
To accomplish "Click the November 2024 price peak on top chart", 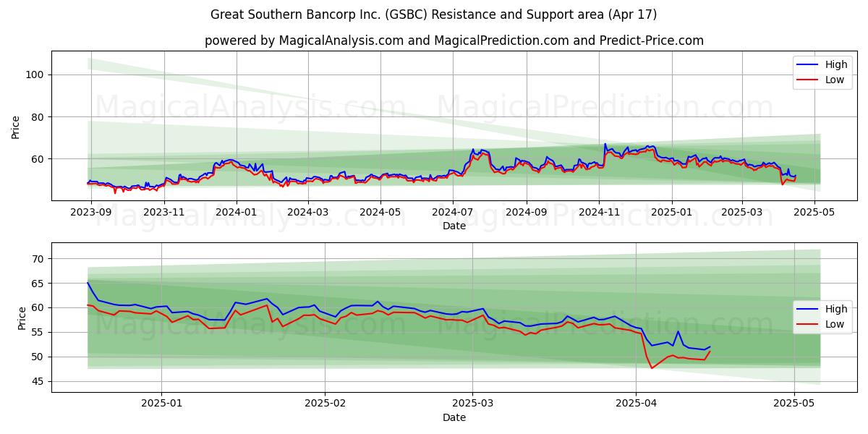I will (605, 144).
